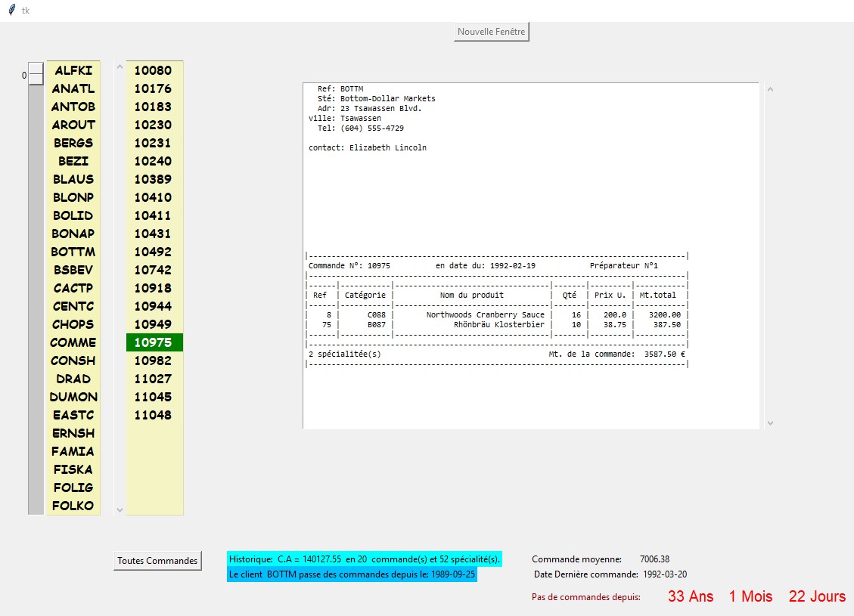Click highlighted order 10975

(154, 342)
